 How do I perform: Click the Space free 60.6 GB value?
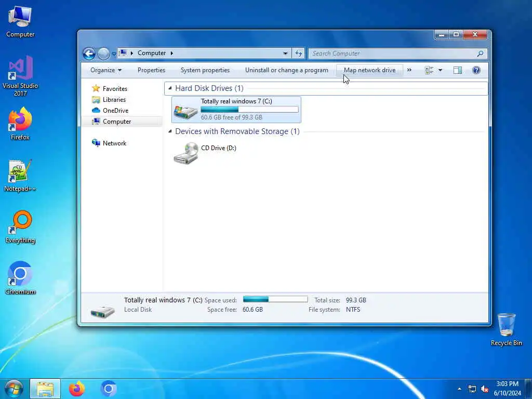point(252,310)
